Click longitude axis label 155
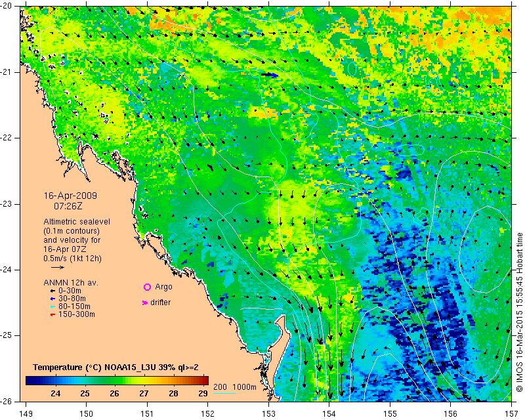This screenshot has width=525, height=420. tap(390, 414)
